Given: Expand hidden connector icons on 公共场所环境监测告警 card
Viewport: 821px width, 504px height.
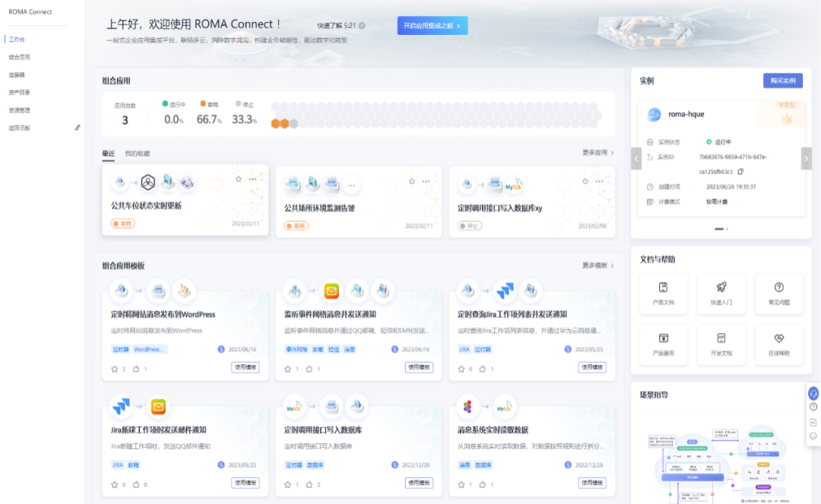Looking at the screenshot, I should [351, 185].
